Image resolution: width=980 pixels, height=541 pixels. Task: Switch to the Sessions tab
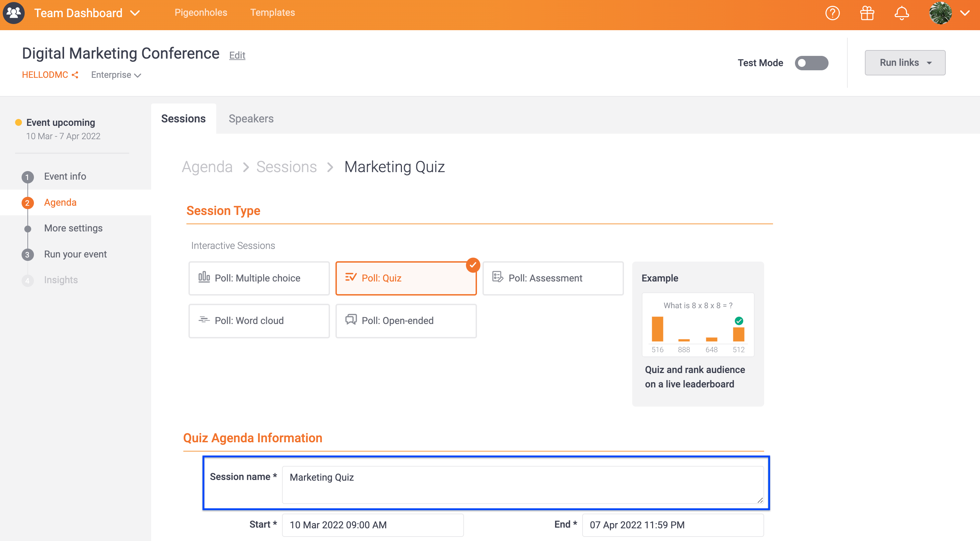pos(183,119)
